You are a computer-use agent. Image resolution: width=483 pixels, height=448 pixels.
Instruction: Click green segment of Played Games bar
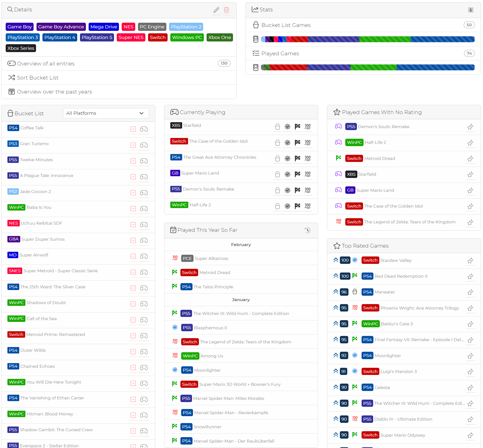coord(373,67)
